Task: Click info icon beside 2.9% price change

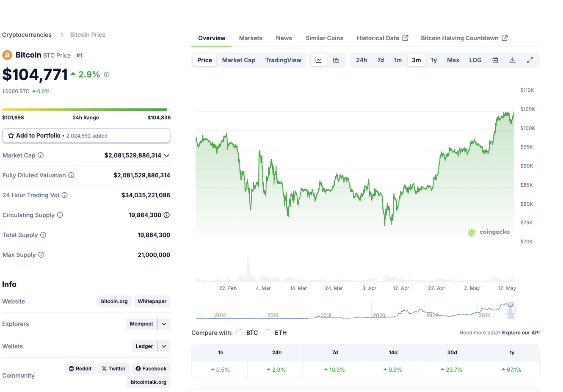Action: tap(107, 75)
